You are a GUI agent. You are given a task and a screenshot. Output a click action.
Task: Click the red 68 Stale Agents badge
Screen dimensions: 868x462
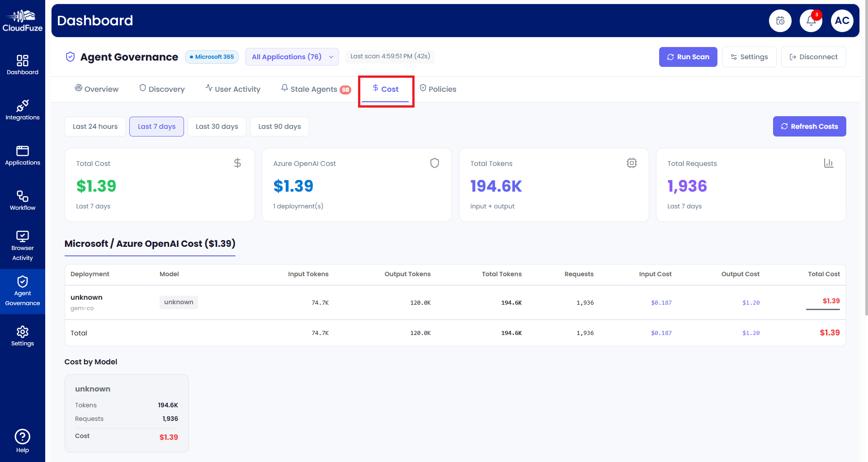pos(345,90)
